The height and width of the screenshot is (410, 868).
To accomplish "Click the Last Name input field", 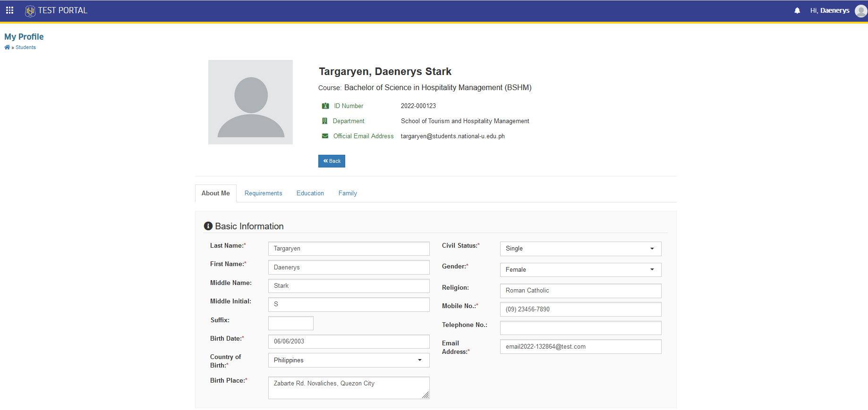I will tap(349, 249).
